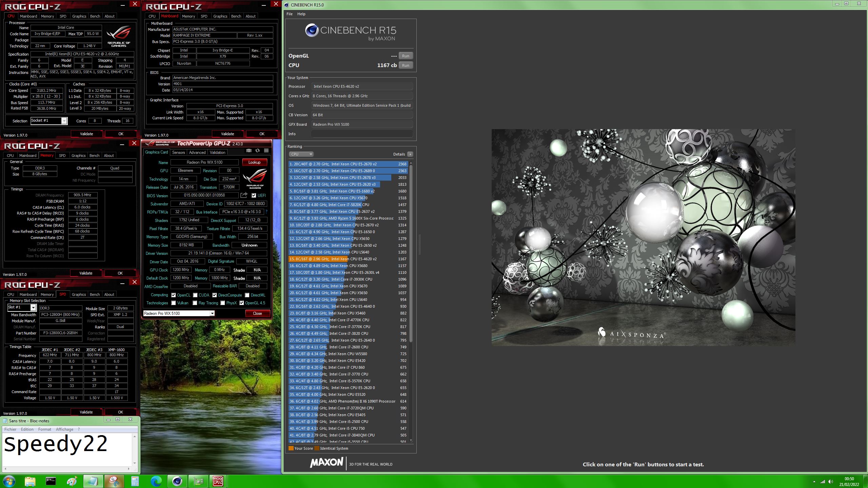This screenshot has height=488, width=868.
Task: Open the Validation tab in GPU-Z
Action: pos(217,152)
